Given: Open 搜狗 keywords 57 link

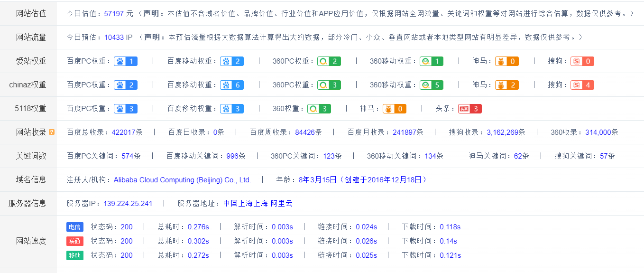Looking at the screenshot, I should click(x=604, y=156).
